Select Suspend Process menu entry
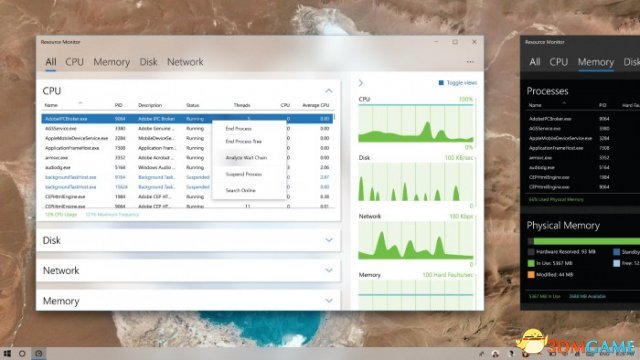Viewport: 640px width, 360px height. coord(244,174)
